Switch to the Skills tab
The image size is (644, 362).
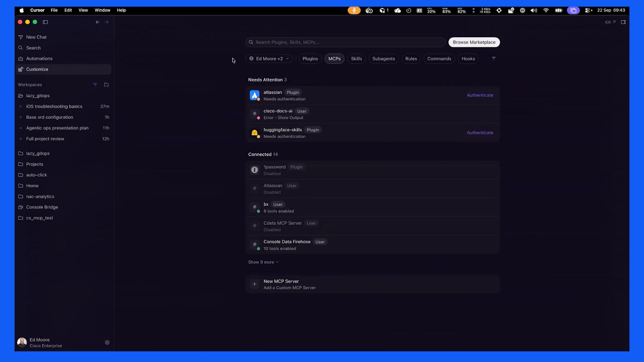click(356, 59)
